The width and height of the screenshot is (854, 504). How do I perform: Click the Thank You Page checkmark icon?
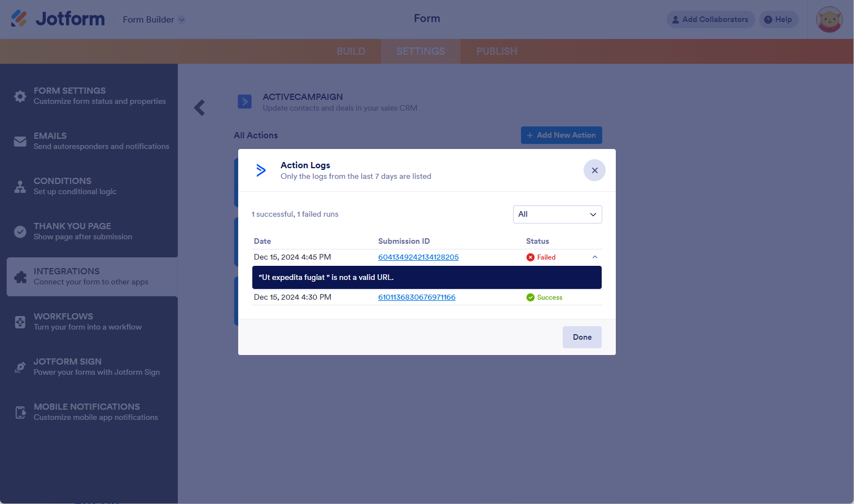[20, 232]
